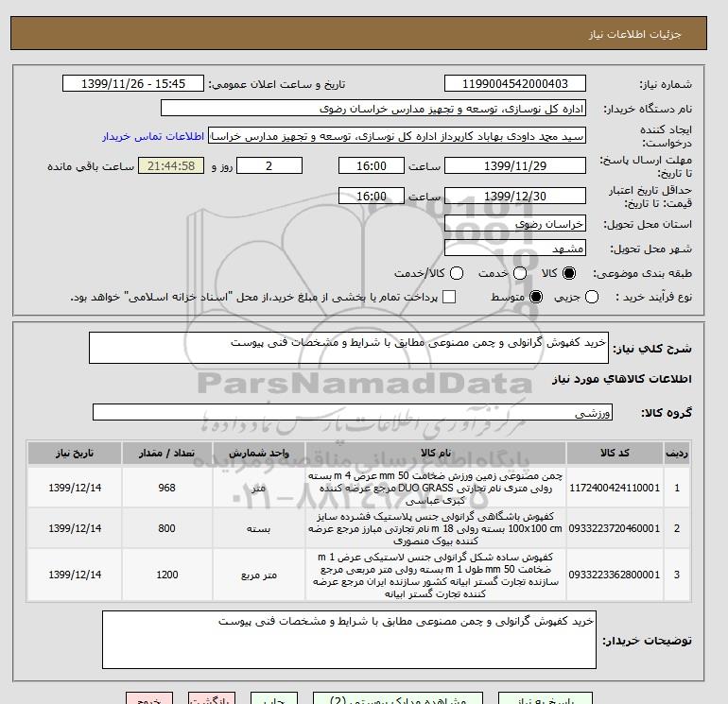Image resolution: width=728 pixels, height=704 pixels.
Task: Click product code 0933223720460001
Action: click(615, 528)
